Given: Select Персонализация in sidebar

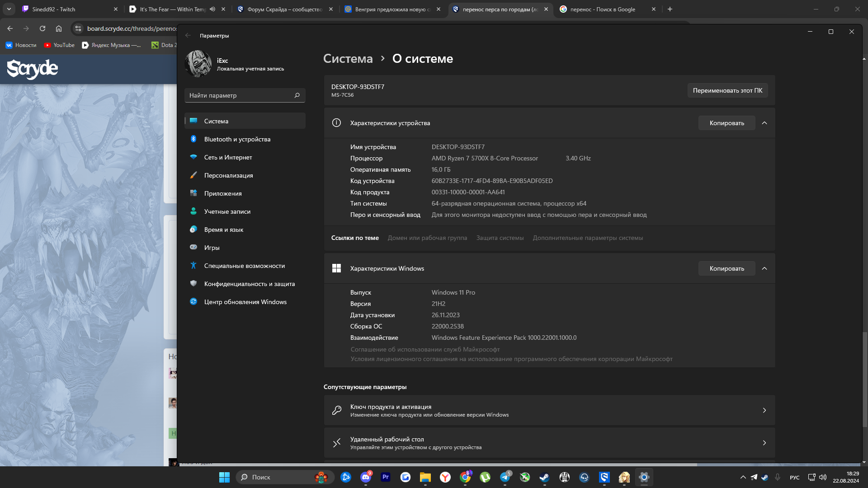Looking at the screenshot, I should [x=228, y=175].
